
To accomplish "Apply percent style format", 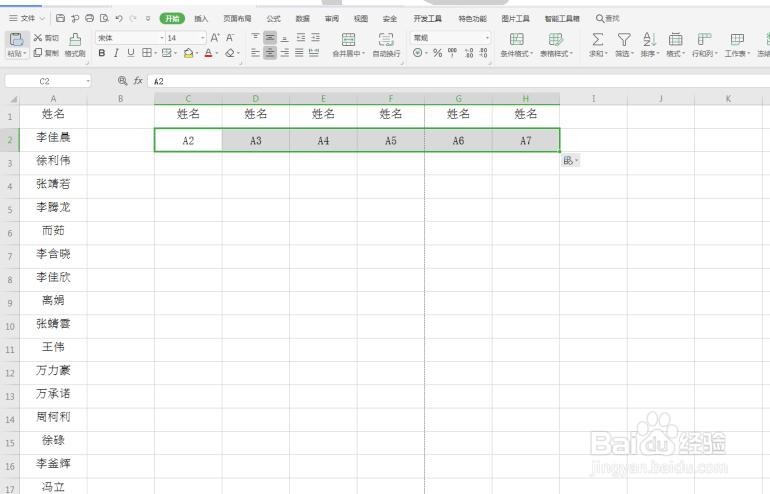I will (x=438, y=53).
